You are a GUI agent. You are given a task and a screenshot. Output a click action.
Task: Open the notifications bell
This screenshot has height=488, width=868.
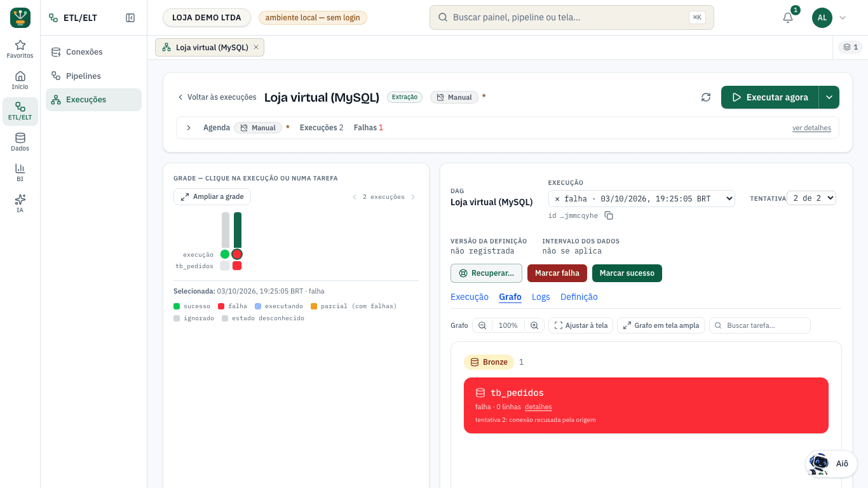click(788, 18)
